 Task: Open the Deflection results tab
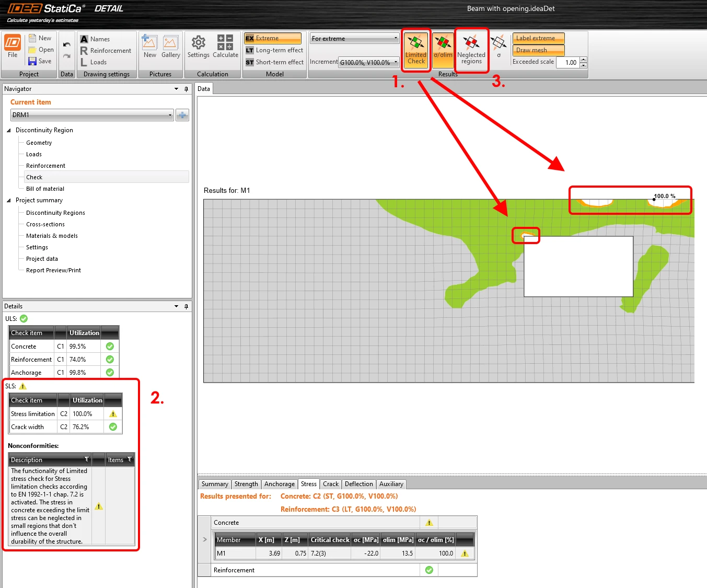click(x=359, y=484)
